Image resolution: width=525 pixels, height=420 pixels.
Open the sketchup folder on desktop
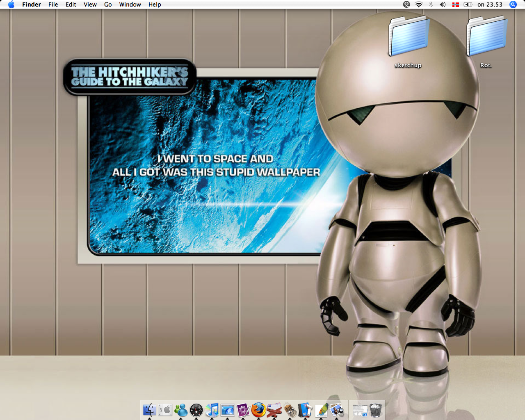click(409, 36)
